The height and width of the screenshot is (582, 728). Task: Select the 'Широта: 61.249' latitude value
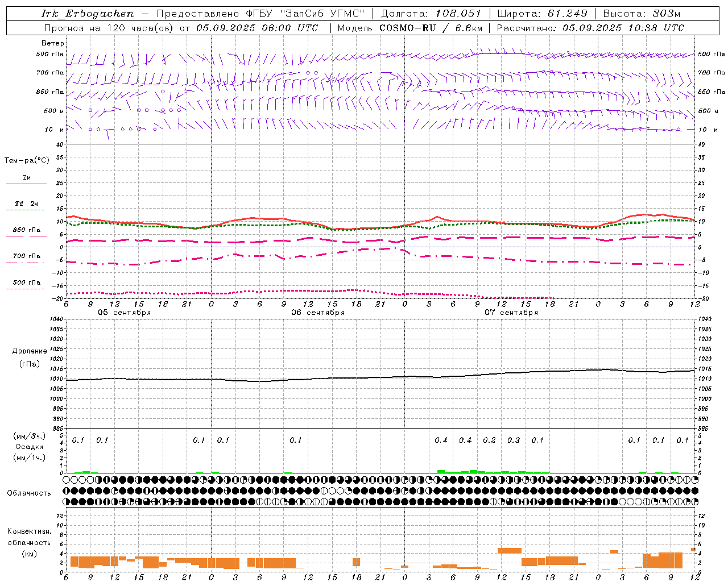pyautogui.click(x=542, y=14)
